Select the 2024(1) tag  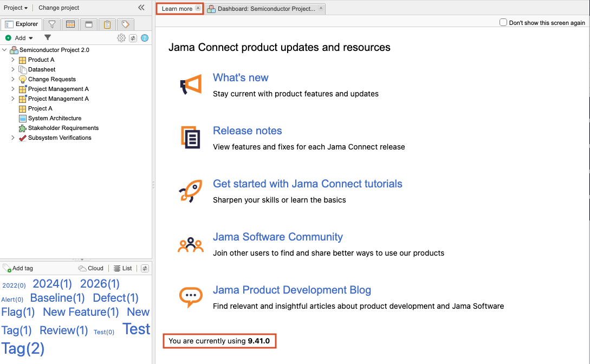tap(53, 283)
